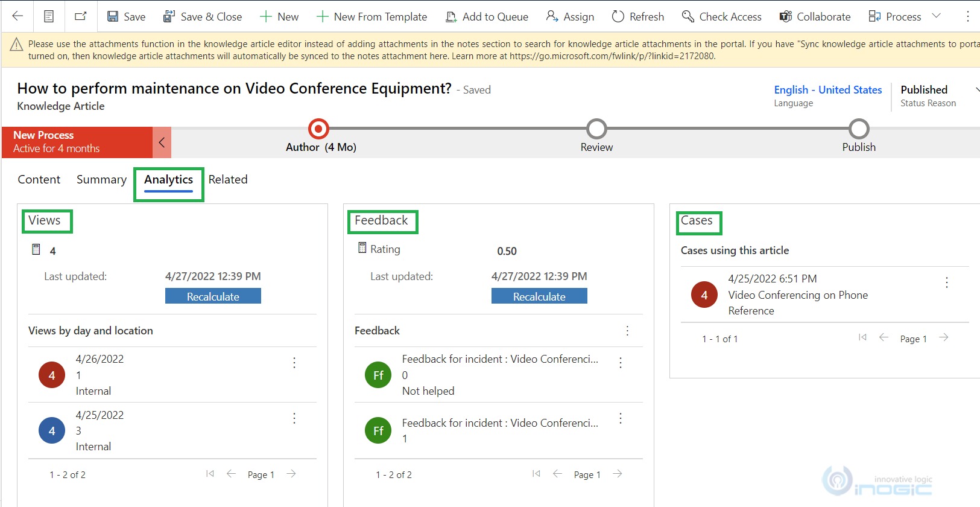The height and width of the screenshot is (507, 980).
Task: Go to next page in Feedback list
Action: point(618,474)
